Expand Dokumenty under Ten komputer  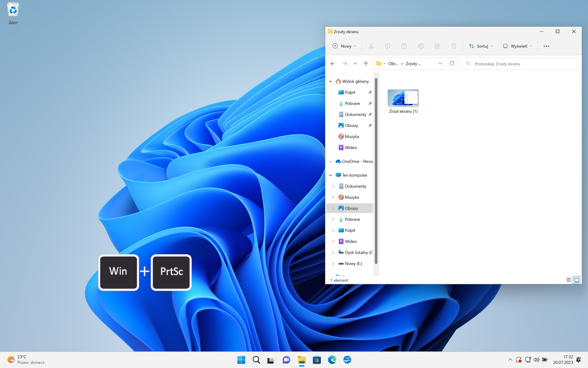pos(334,186)
